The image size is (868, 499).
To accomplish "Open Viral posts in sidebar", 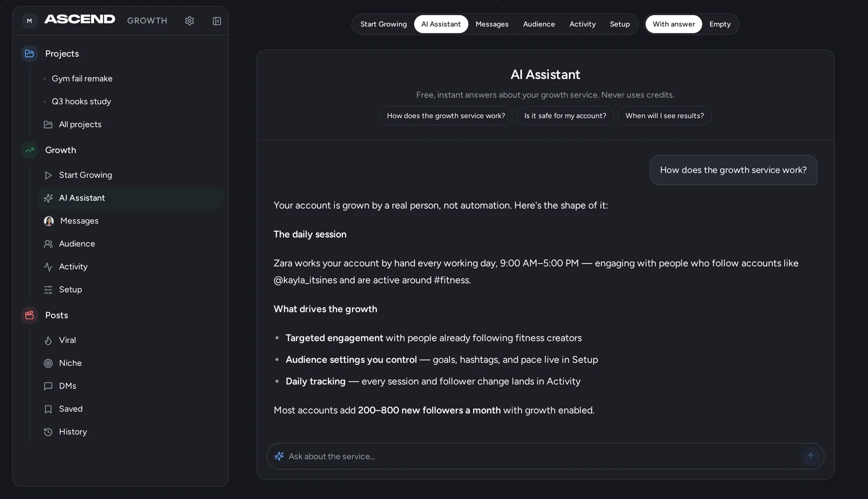I will 131,340.
